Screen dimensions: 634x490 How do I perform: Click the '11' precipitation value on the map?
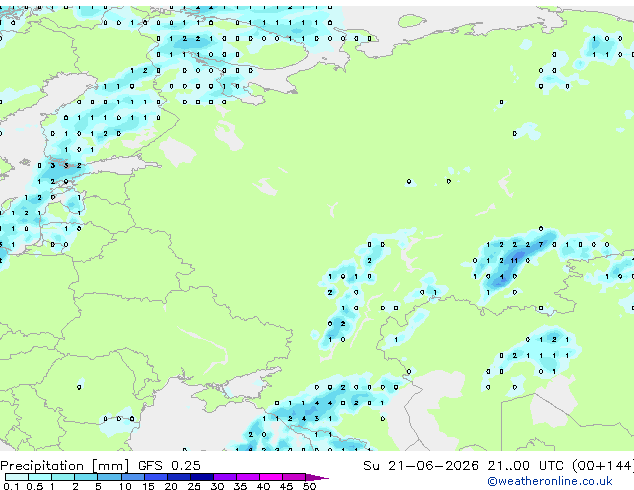pyautogui.click(x=514, y=260)
